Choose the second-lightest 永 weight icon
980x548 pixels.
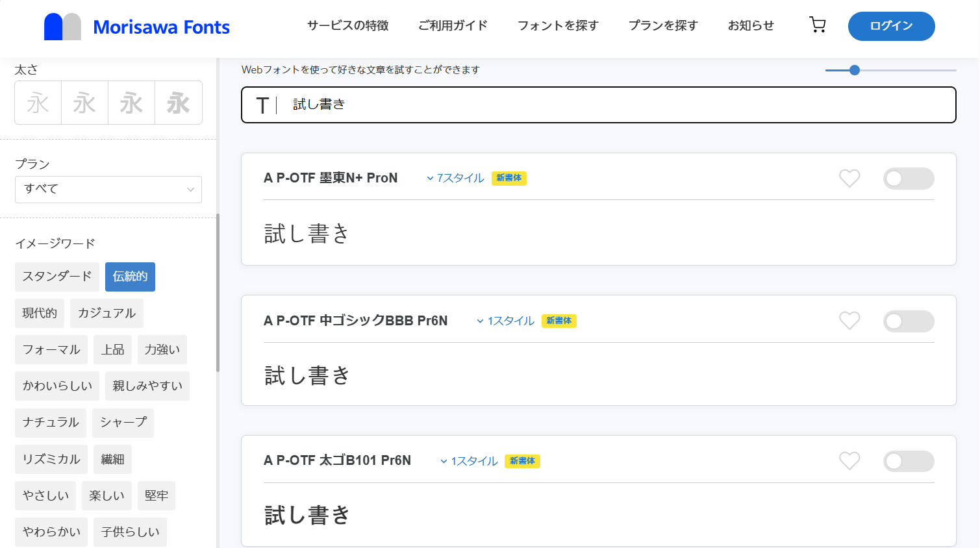coord(84,103)
